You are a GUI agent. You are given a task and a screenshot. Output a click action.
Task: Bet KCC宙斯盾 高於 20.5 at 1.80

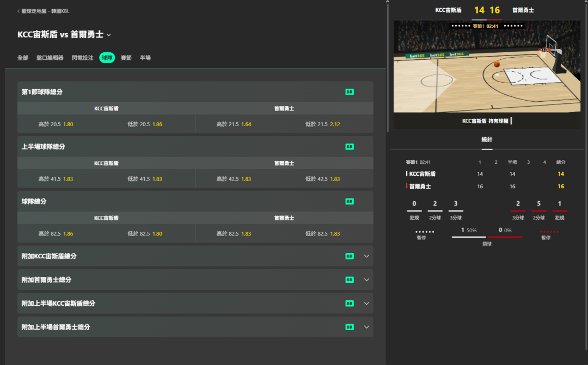(56, 124)
